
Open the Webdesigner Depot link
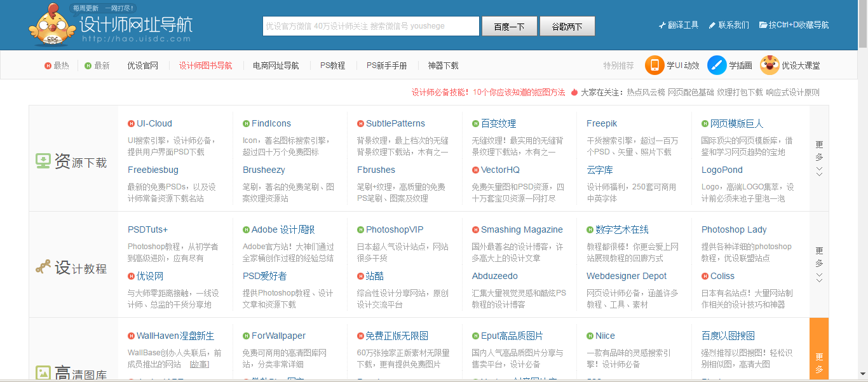[627, 276]
